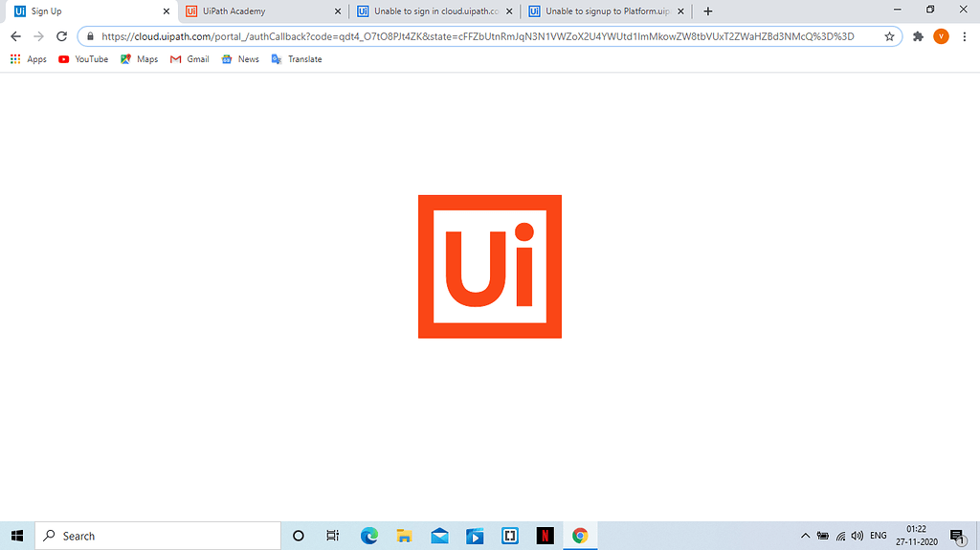
Task: Close the UiPath Academy tab
Action: click(338, 11)
